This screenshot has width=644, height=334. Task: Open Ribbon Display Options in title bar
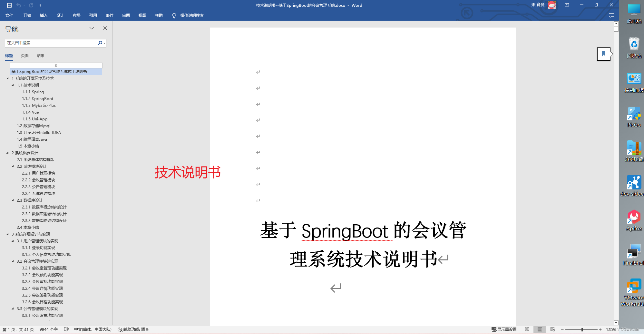pos(567,5)
